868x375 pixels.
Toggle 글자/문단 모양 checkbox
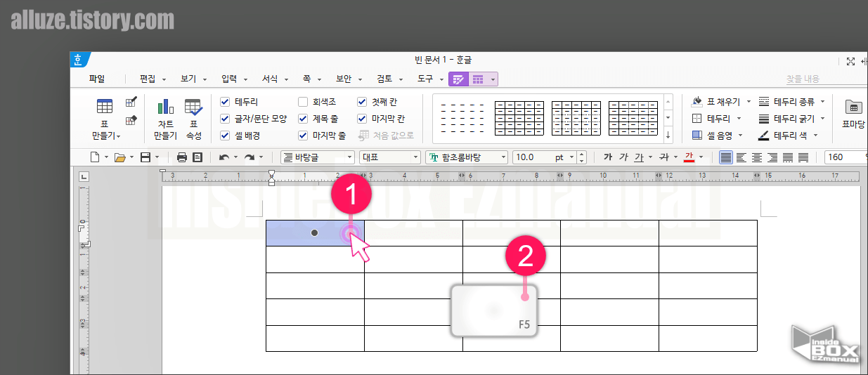click(225, 119)
